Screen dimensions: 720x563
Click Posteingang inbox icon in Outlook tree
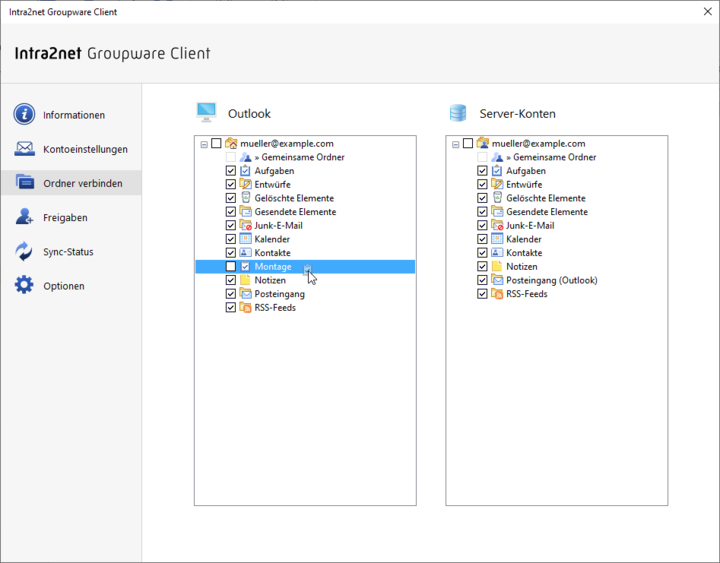246,294
